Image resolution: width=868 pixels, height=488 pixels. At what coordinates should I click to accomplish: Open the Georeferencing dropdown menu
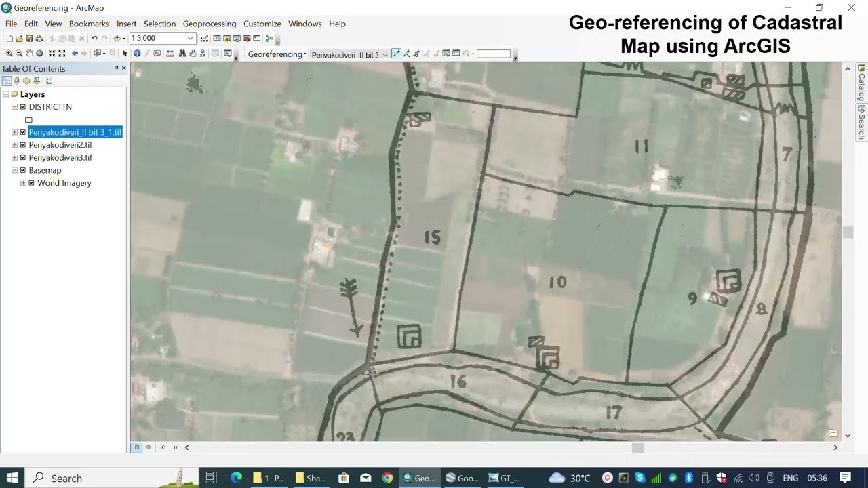pyautogui.click(x=277, y=54)
